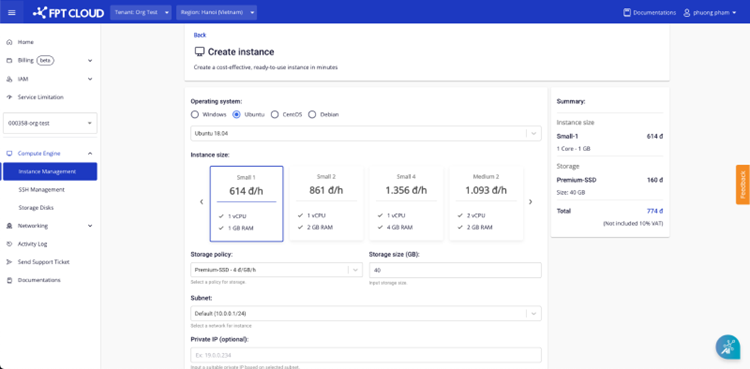This screenshot has height=369, width=750.
Task: Click the Service Limitation gauge icon
Action: pos(9,97)
